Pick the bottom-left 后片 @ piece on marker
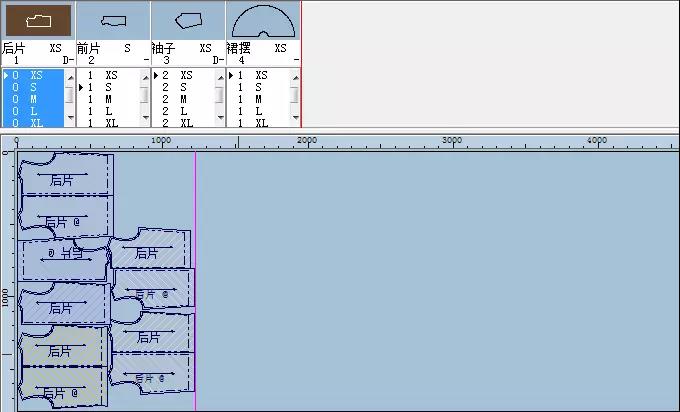Viewport: 680px width, 412px height. point(62,390)
